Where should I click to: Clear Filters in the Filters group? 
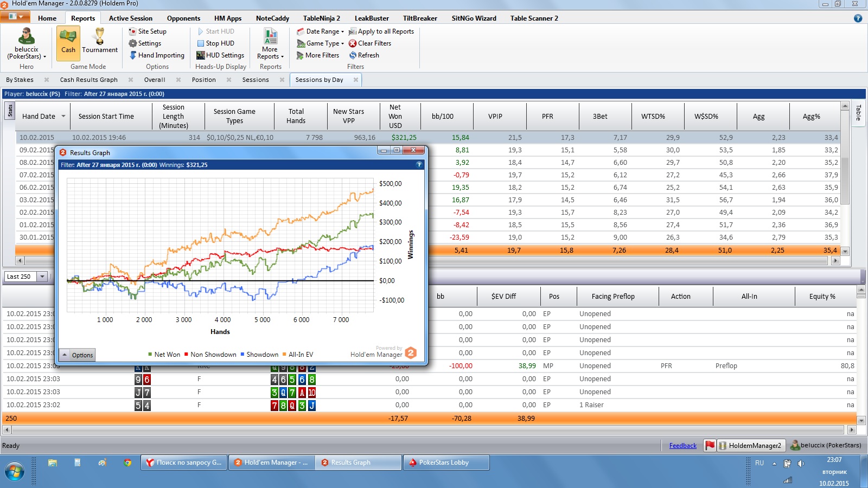tap(370, 43)
